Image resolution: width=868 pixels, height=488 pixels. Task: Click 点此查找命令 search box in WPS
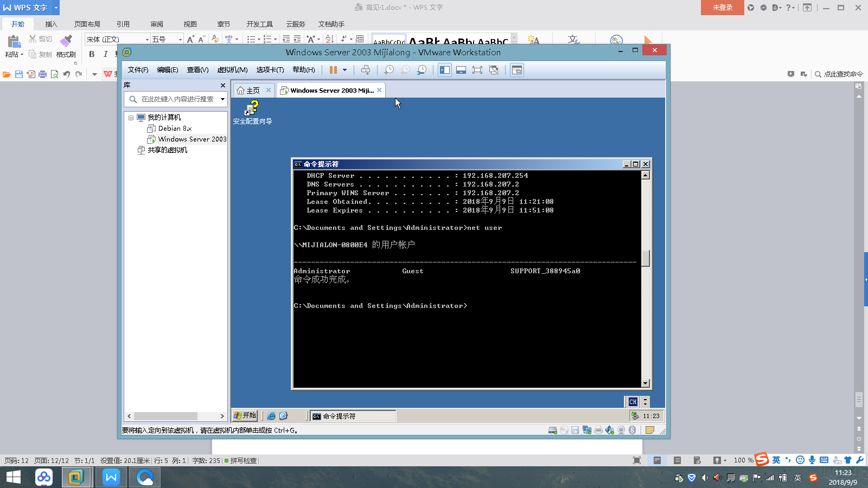pyautogui.click(x=839, y=74)
